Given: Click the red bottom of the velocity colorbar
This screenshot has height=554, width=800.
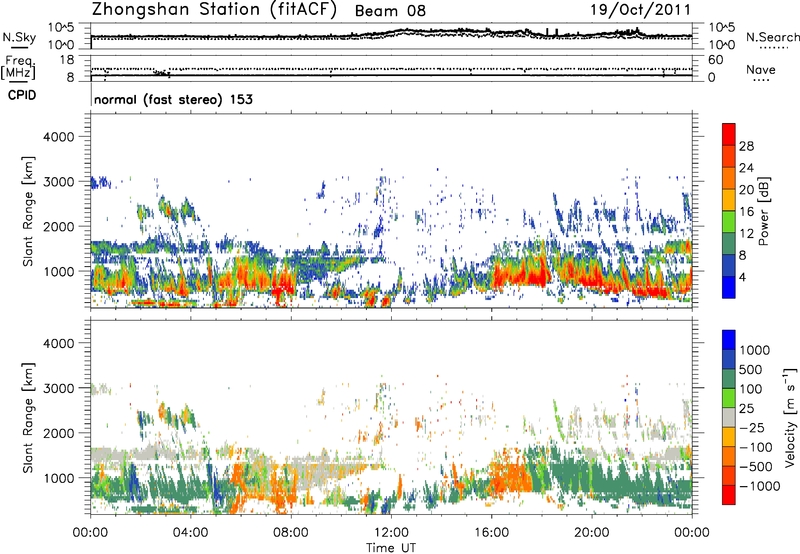Looking at the screenshot, I should 729,495.
